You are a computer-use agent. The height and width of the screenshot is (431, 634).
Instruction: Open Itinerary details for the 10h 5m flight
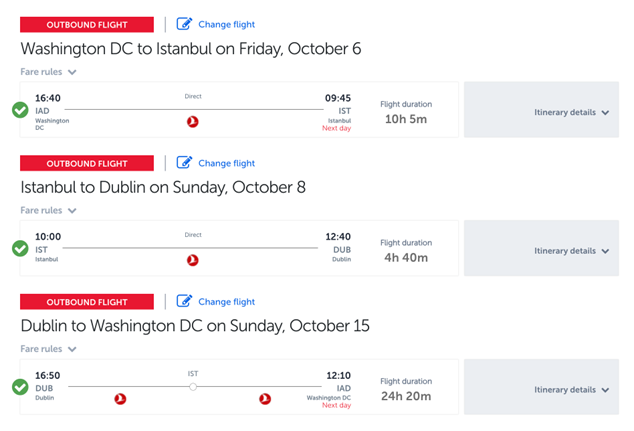coord(571,113)
